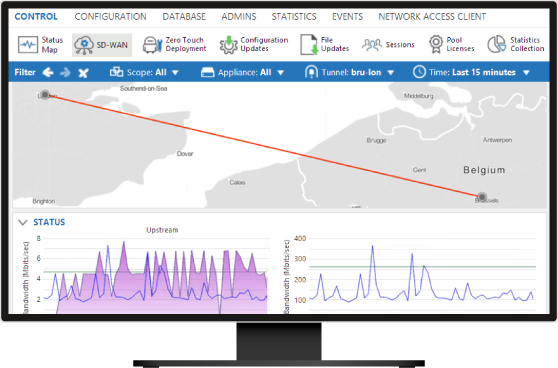Switch to the EVENTS tab
The height and width of the screenshot is (368, 558).
pos(347,17)
